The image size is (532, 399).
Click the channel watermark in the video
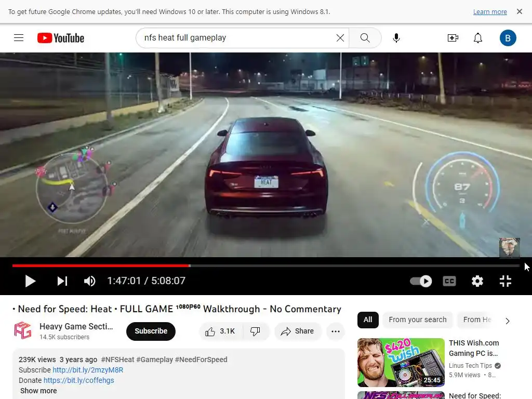tap(509, 247)
